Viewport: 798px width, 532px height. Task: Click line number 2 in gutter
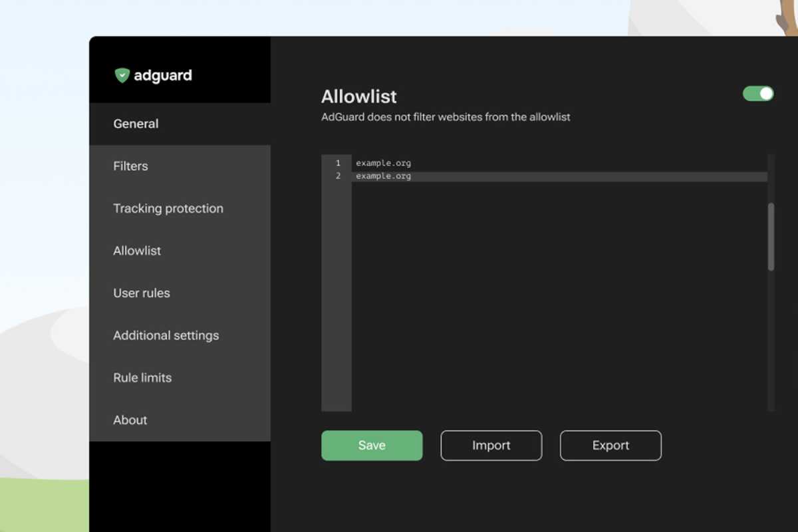click(x=338, y=176)
